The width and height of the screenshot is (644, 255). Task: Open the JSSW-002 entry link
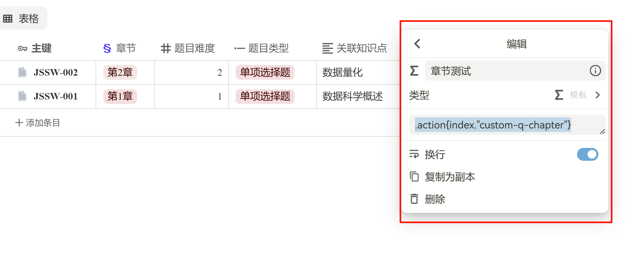tap(56, 73)
